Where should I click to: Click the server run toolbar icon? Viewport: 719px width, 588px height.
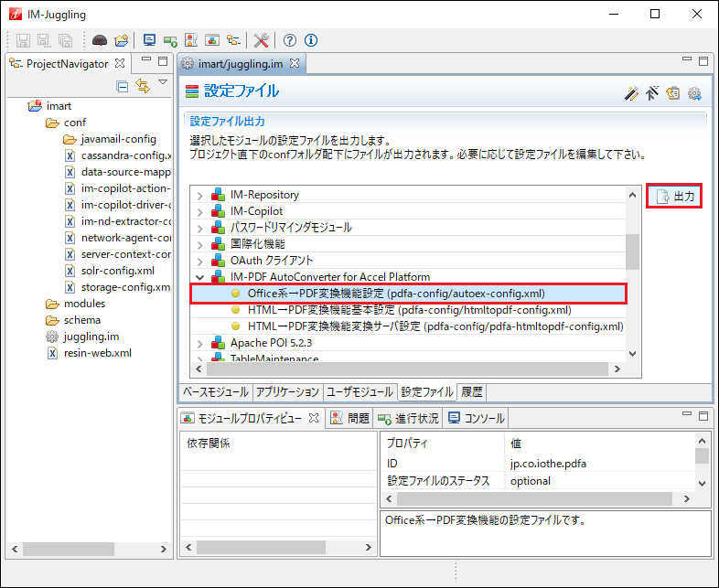170,41
